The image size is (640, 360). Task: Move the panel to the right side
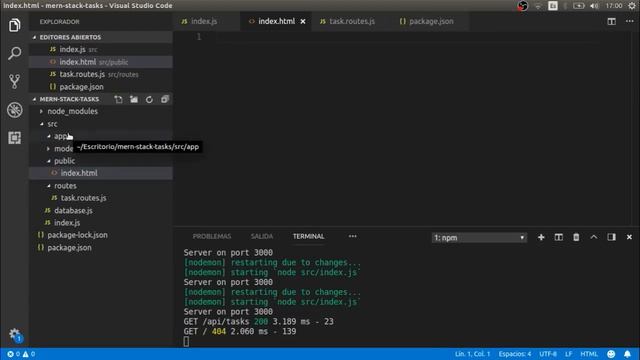point(611,237)
